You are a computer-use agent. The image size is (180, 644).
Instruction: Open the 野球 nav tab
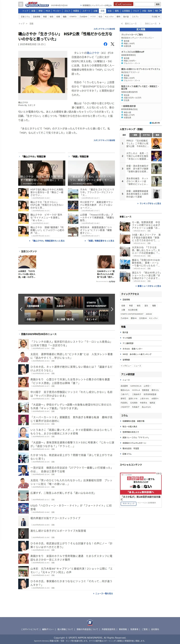(41, 11)
